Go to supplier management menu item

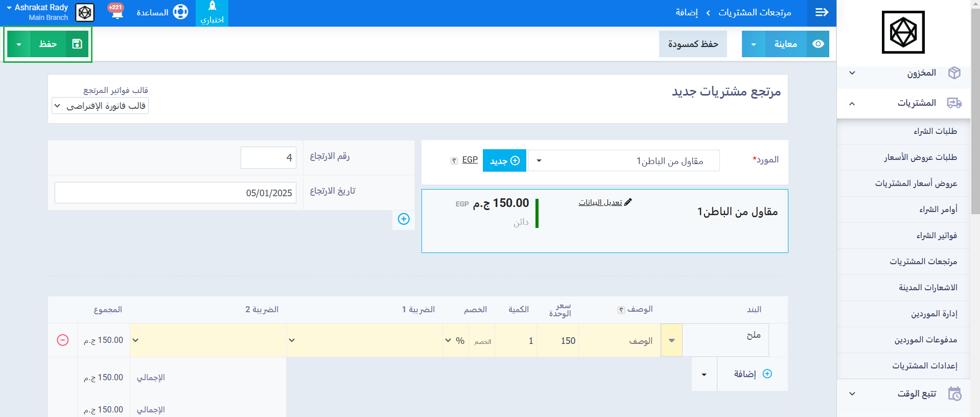pyautogui.click(x=934, y=314)
